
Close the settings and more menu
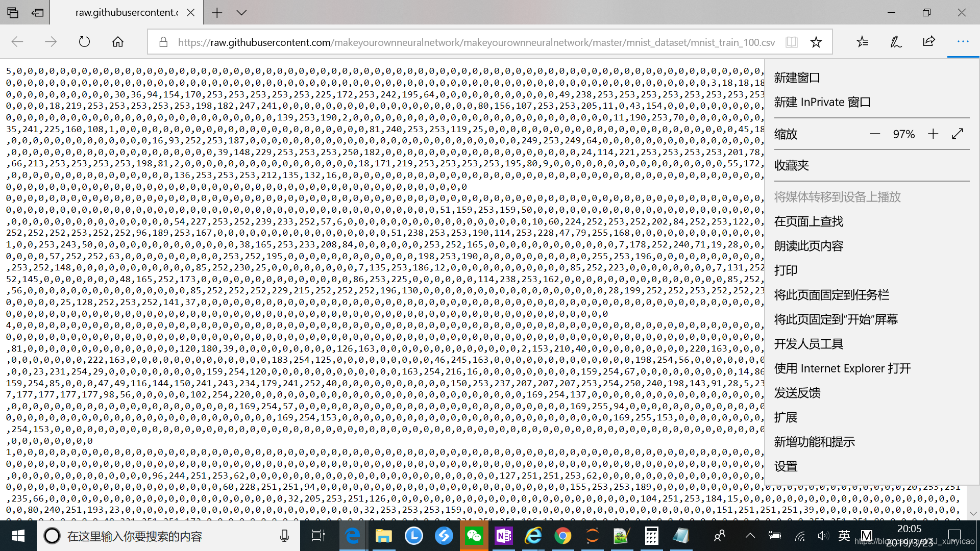tap(963, 42)
